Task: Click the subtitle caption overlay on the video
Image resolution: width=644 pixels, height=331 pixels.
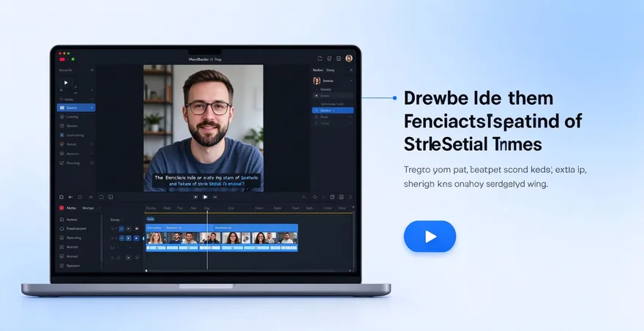Action: pyautogui.click(x=206, y=181)
